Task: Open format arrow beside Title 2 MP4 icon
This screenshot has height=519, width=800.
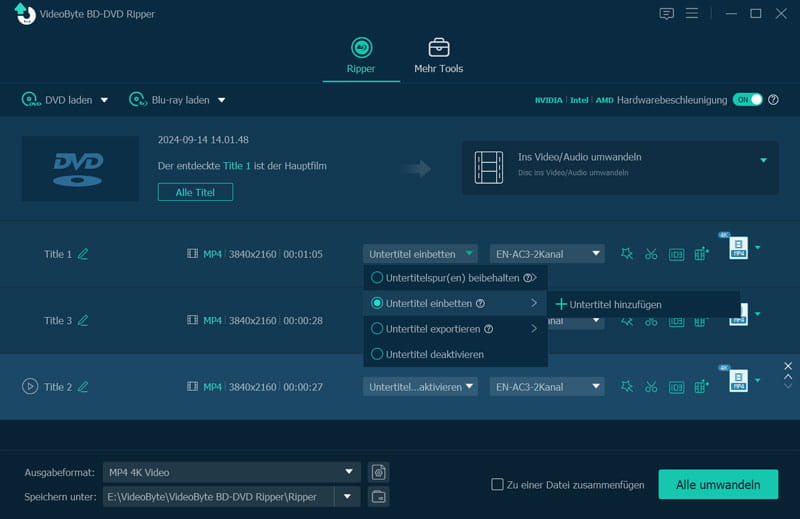Action: (758, 380)
